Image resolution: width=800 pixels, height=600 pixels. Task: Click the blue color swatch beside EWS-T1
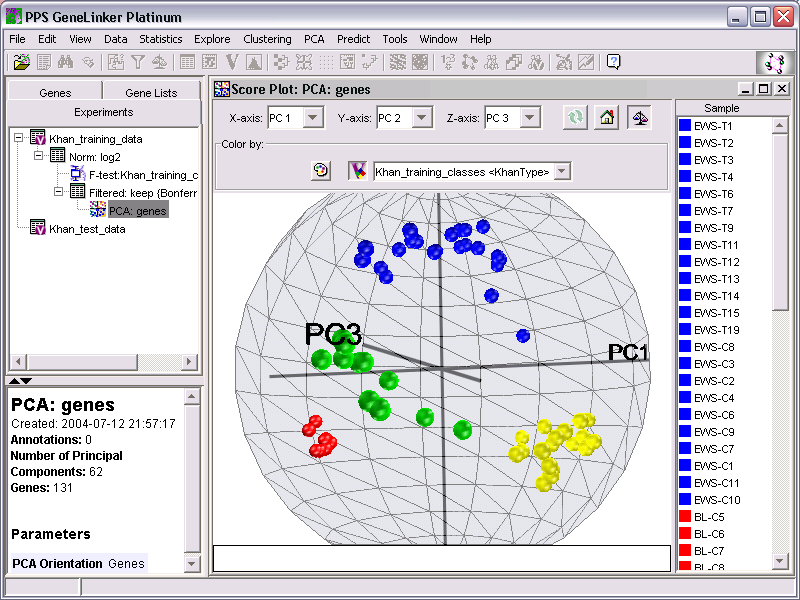[685, 126]
